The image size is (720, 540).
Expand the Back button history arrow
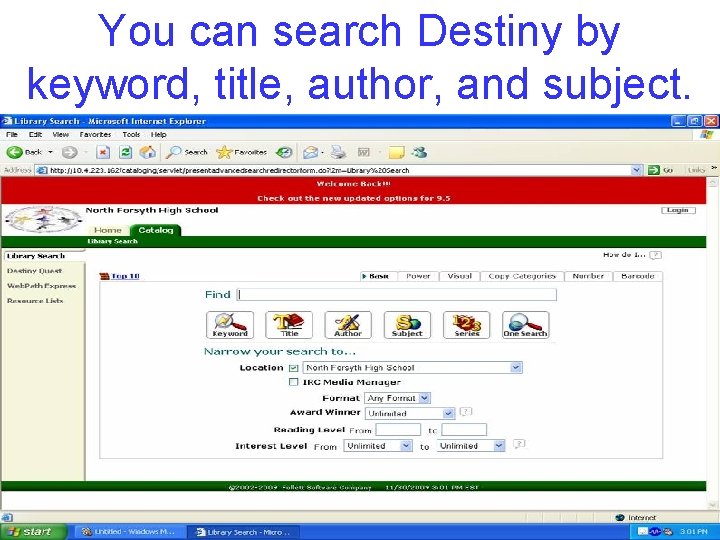click(51, 152)
